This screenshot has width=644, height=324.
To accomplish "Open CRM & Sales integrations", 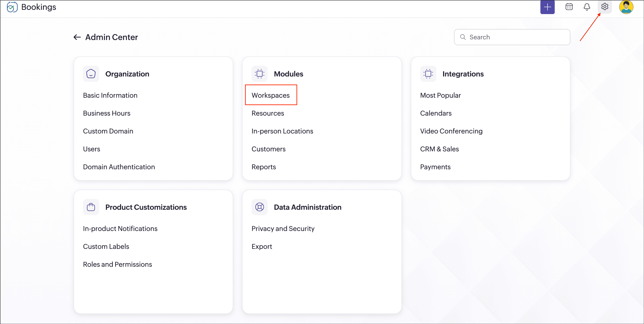I will pos(439,149).
